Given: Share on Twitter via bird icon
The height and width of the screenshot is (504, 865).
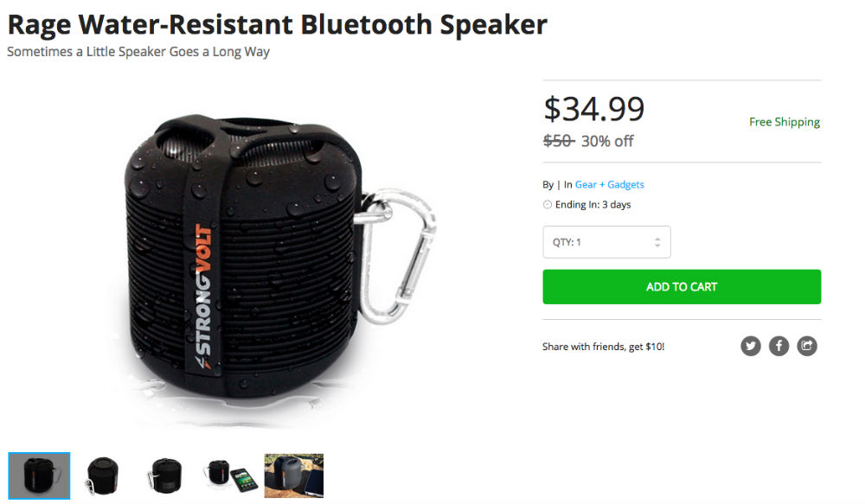Looking at the screenshot, I should (750, 346).
